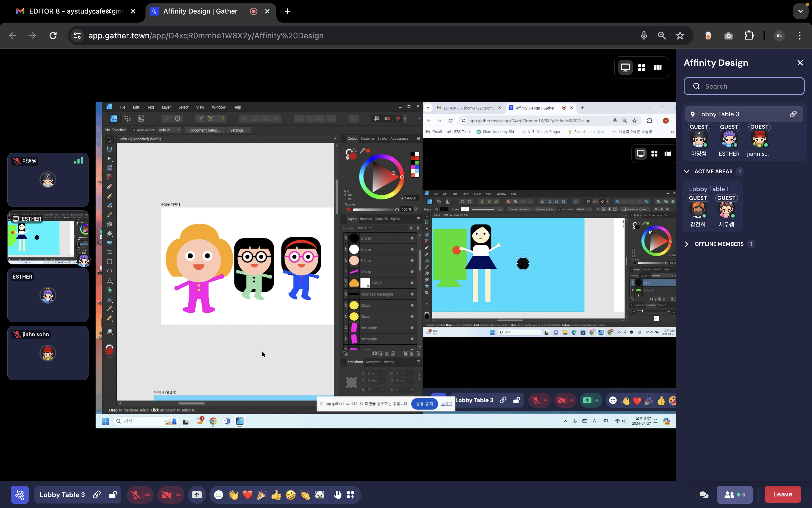Raise hand in Gather bottom bar

point(337,494)
